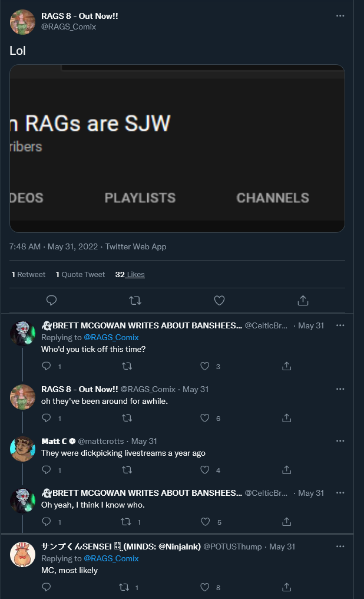Open more options on main tweet
This screenshot has width=364, height=599.
[340, 16]
